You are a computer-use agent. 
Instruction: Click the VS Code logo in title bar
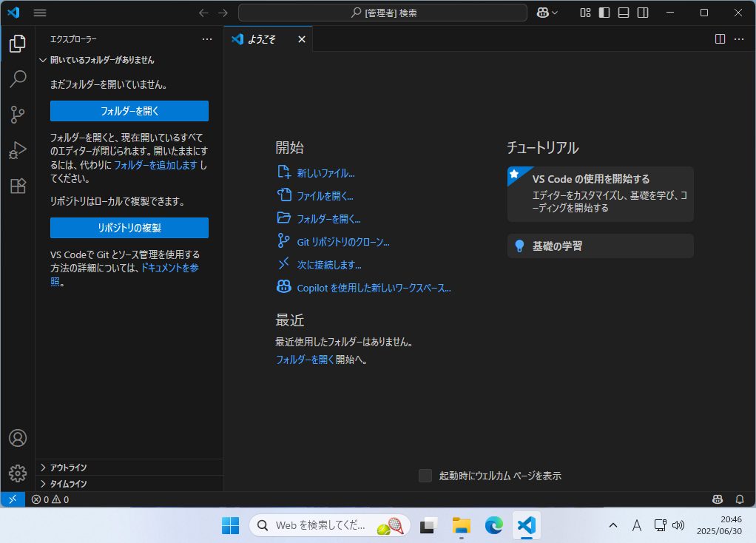tap(13, 13)
